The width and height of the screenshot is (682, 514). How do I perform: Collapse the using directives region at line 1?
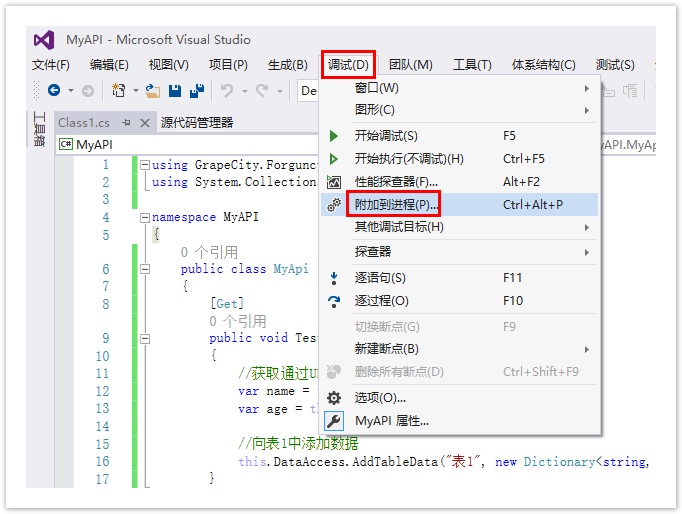tap(145, 165)
